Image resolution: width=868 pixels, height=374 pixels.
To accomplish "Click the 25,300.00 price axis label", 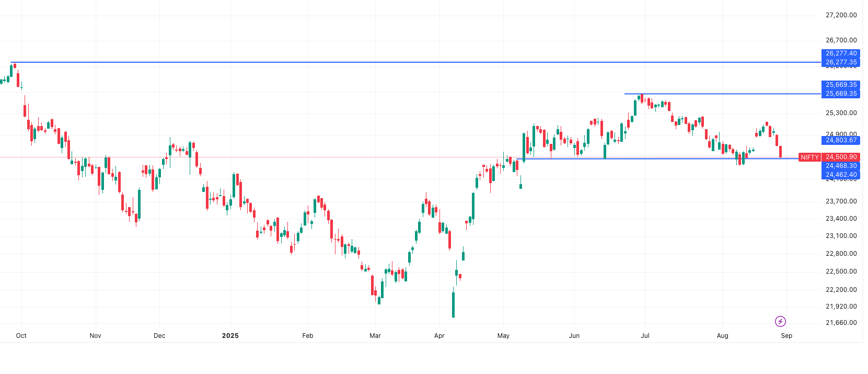I will pos(841,113).
